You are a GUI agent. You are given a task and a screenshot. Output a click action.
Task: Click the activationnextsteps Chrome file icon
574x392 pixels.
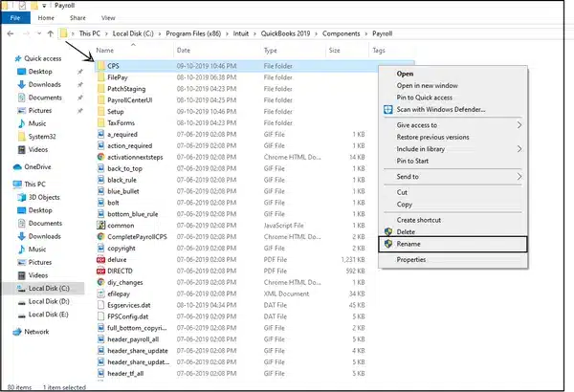coord(101,157)
